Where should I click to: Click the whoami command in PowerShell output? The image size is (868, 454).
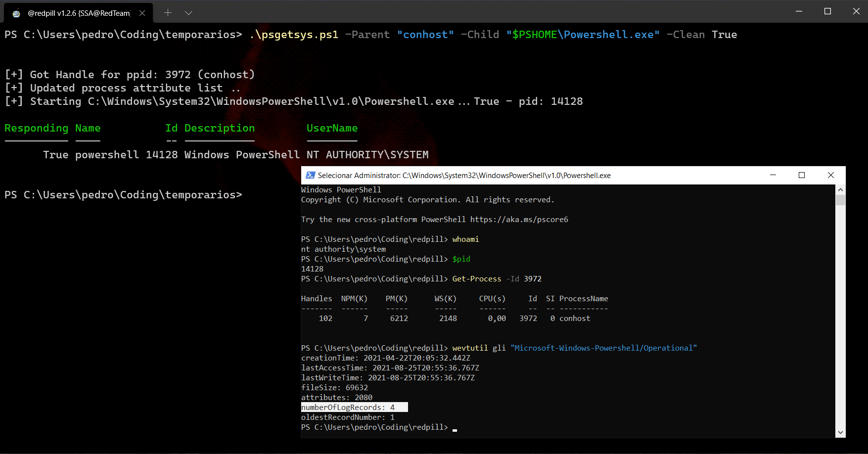465,239
